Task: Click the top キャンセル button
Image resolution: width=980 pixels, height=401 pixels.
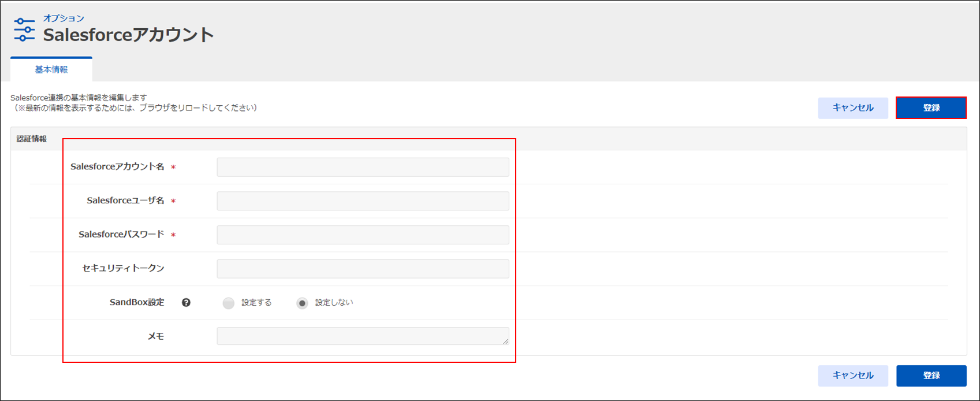Action: tap(853, 108)
